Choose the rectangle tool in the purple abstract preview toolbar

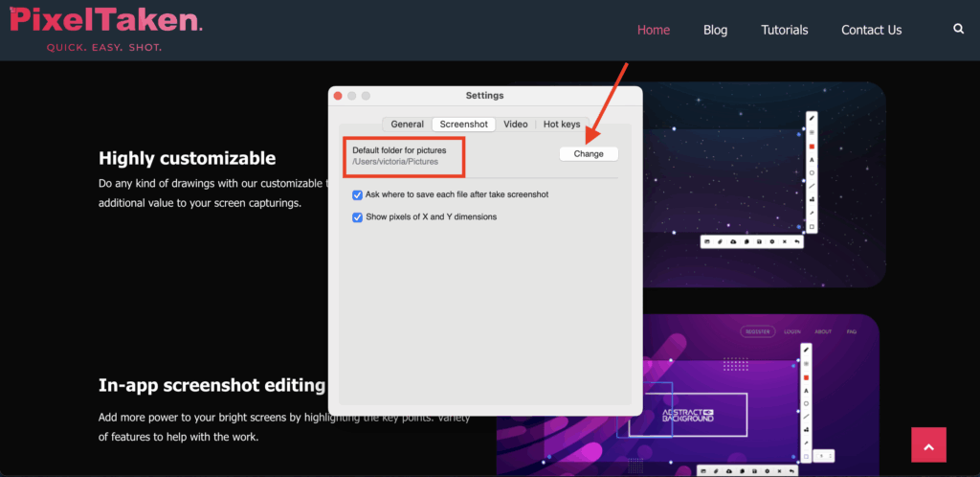[806, 456]
